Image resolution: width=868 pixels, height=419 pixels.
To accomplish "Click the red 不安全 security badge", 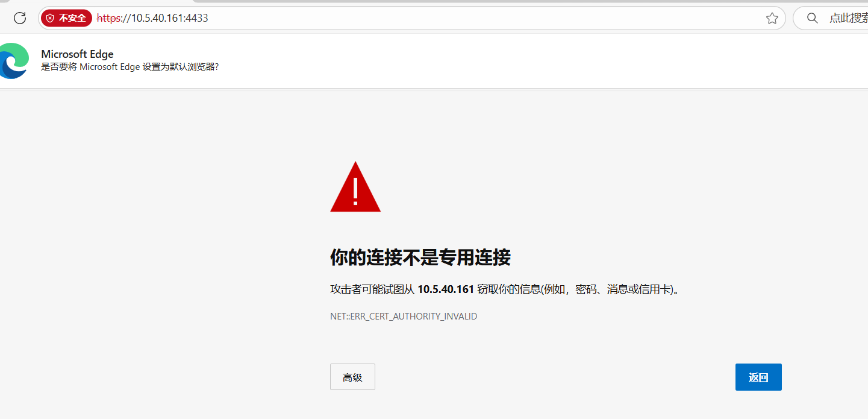I will coord(66,18).
